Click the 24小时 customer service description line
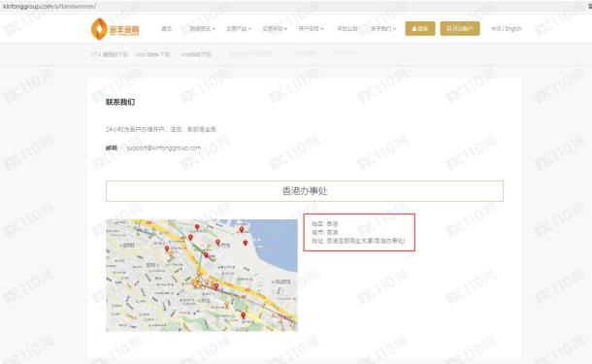The width and height of the screenshot is (592, 364). point(161,129)
